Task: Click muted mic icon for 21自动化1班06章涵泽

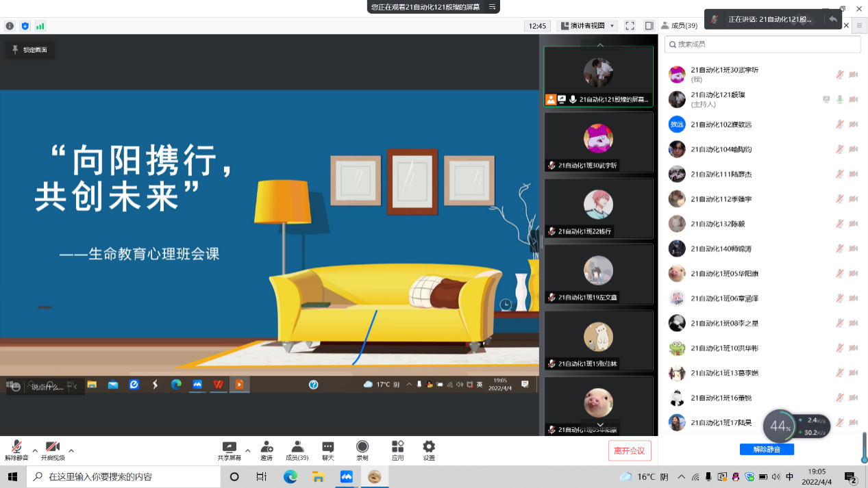Action: coord(840,298)
